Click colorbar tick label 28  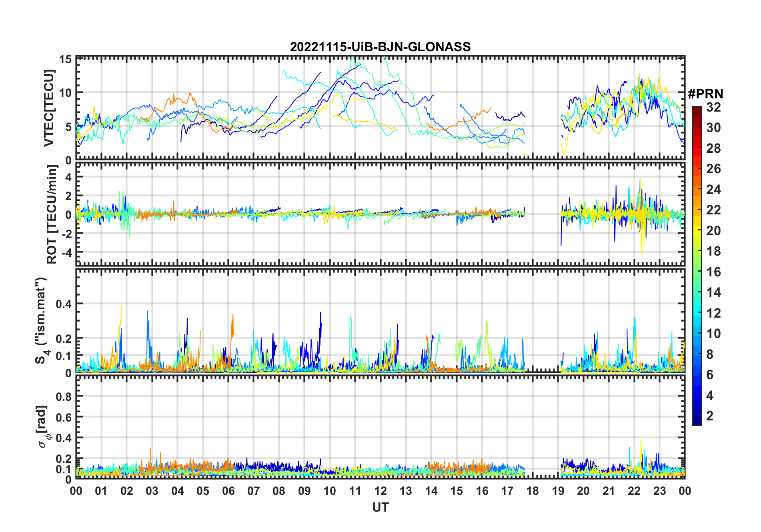point(713,148)
